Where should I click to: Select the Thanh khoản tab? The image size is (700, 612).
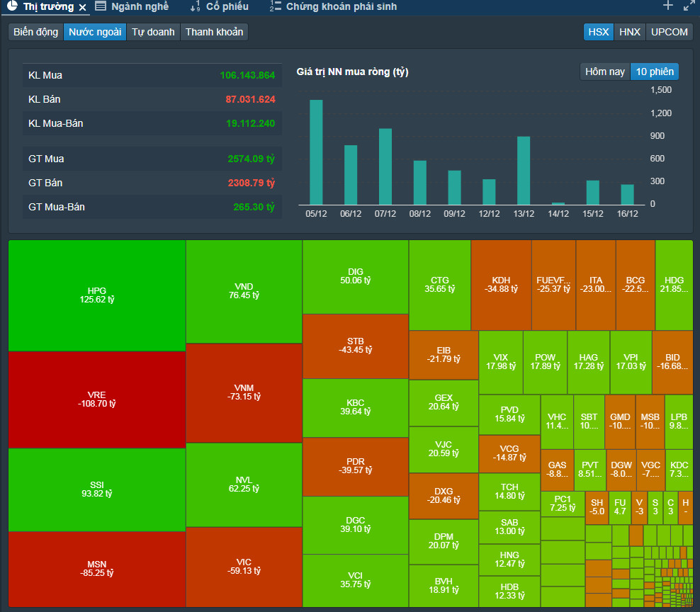tap(214, 32)
